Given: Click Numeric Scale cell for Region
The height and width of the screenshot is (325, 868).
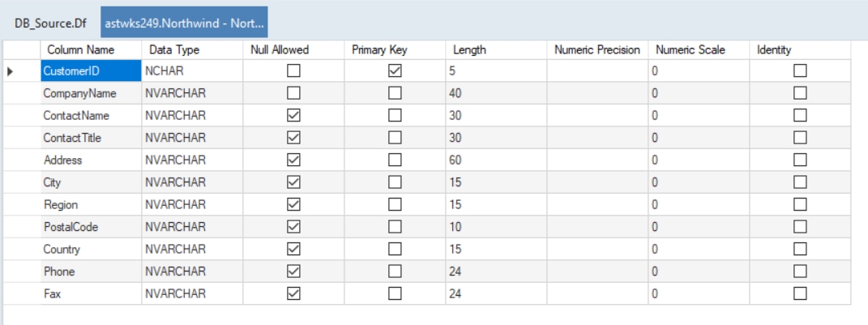Looking at the screenshot, I should (x=698, y=204).
